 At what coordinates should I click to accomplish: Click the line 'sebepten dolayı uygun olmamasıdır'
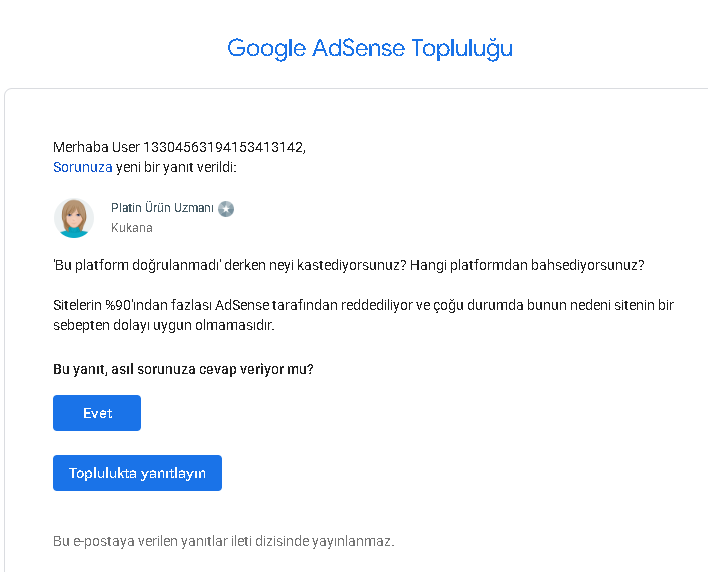pyautogui.click(x=163, y=326)
